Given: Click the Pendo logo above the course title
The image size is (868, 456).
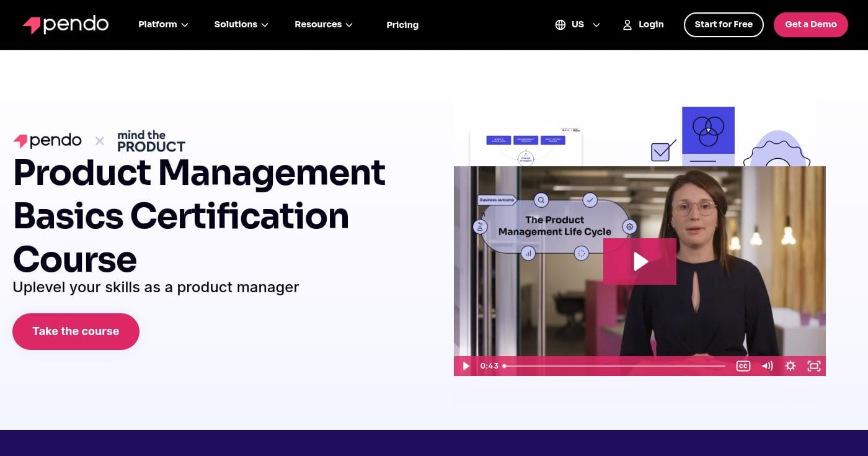Looking at the screenshot, I should coord(48,141).
